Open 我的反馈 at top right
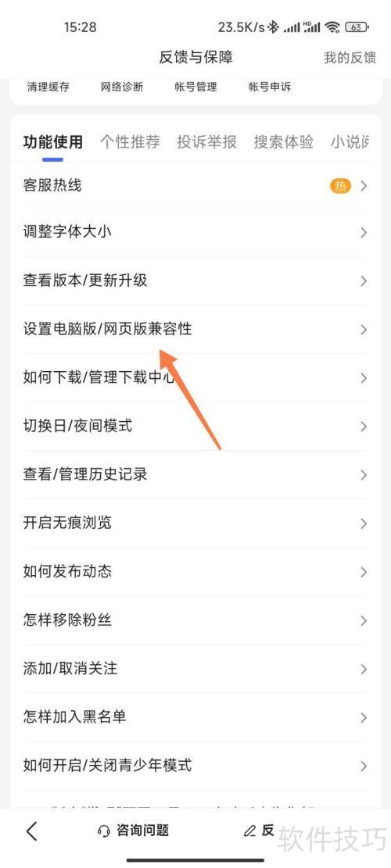Screen dimensions: 391x868 pyautogui.click(x=350, y=58)
